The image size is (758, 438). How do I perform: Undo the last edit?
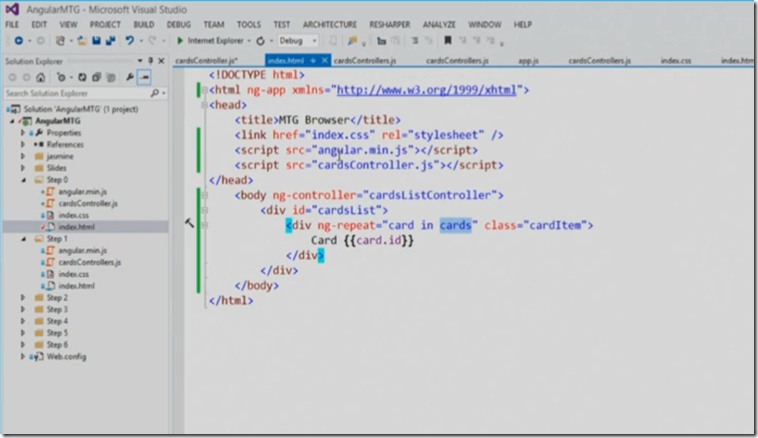pos(129,41)
